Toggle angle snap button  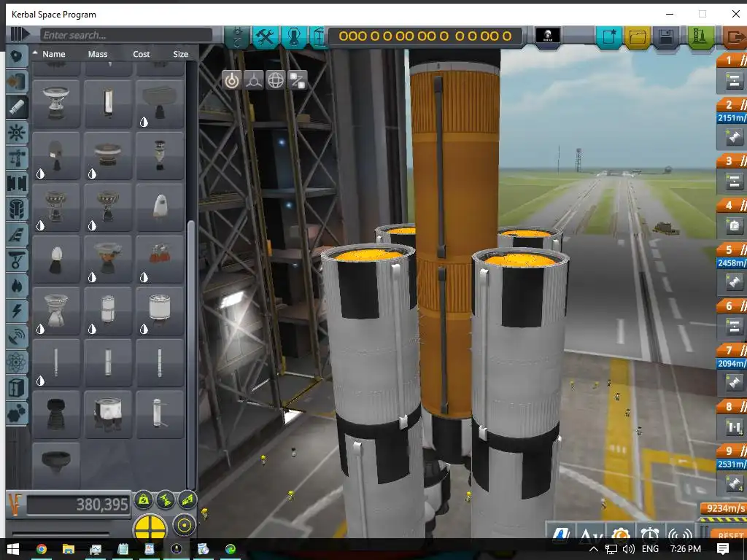[185, 525]
